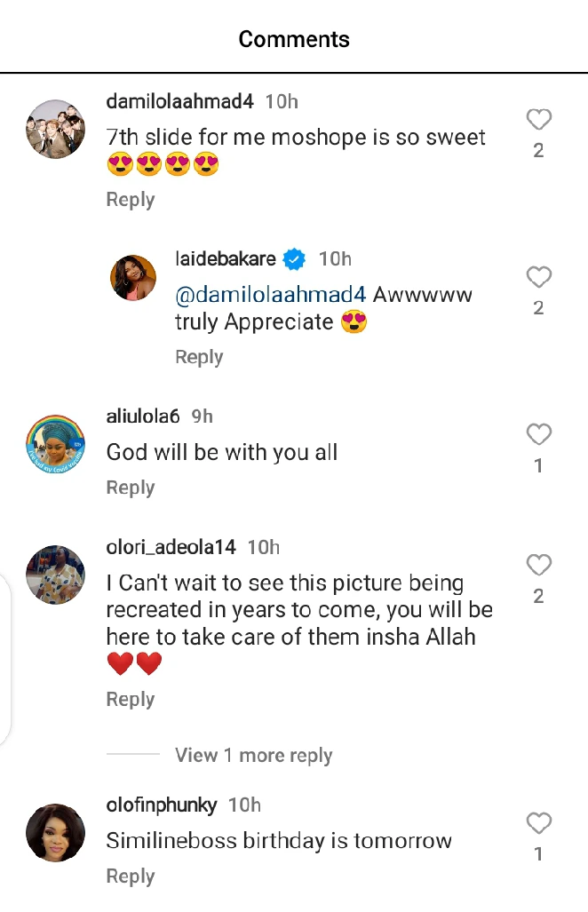The width and height of the screenshot is (588, 912).
Task: Heart olori_adeola14's comment
Action: pos(538,565)
